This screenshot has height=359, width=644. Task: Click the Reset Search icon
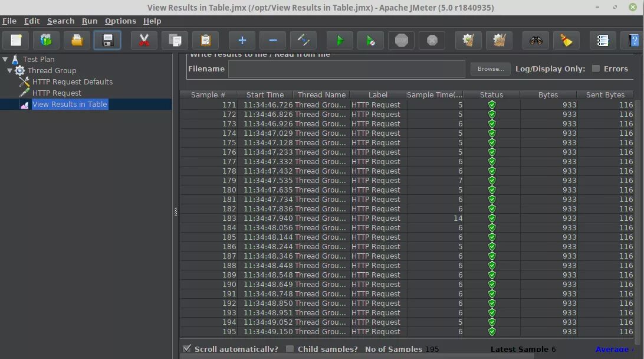tap(566, 40)
